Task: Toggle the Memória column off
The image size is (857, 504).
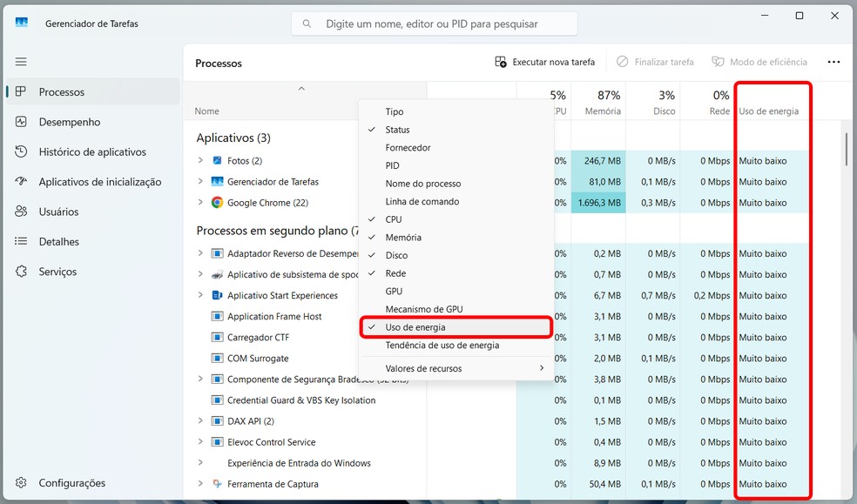Action: 403,238
